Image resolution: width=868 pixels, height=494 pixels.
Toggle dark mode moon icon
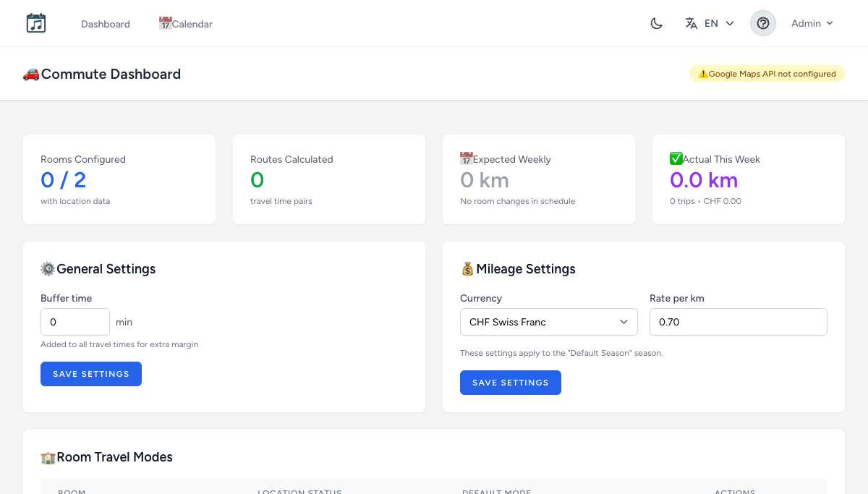[x=657, y=23]
